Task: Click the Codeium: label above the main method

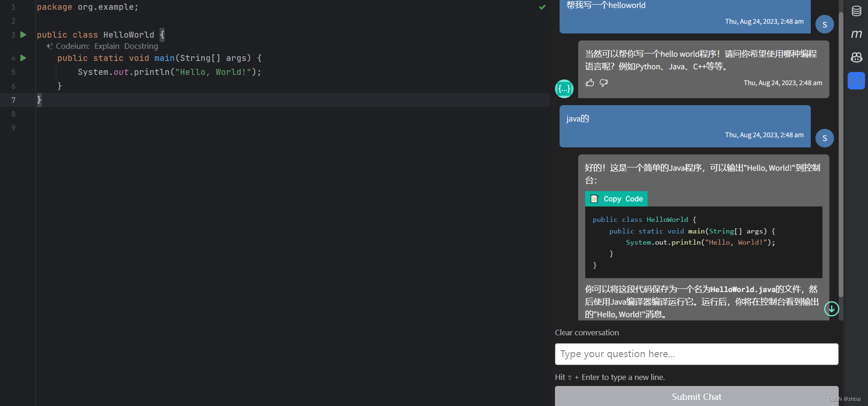Action: click(73, 46)
